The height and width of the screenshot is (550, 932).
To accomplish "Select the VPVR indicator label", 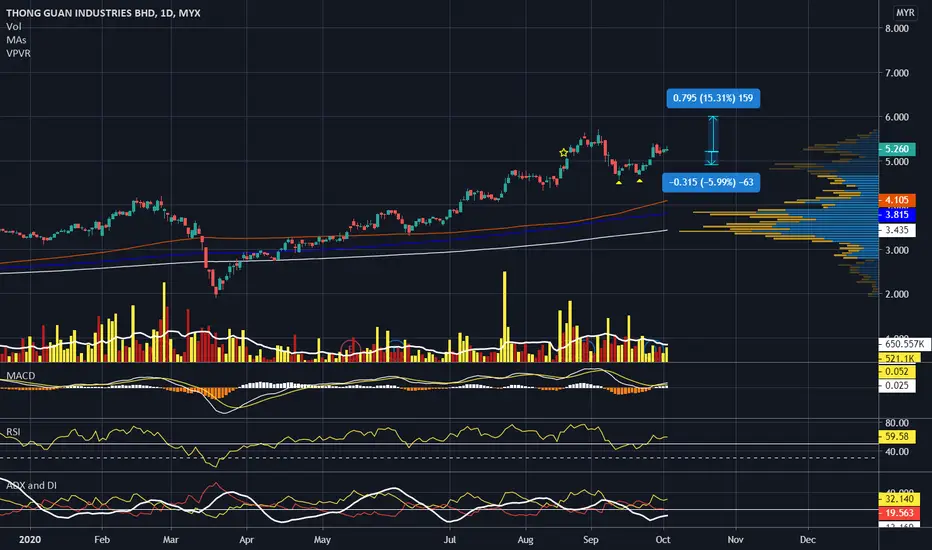I will tap(18, 54).
